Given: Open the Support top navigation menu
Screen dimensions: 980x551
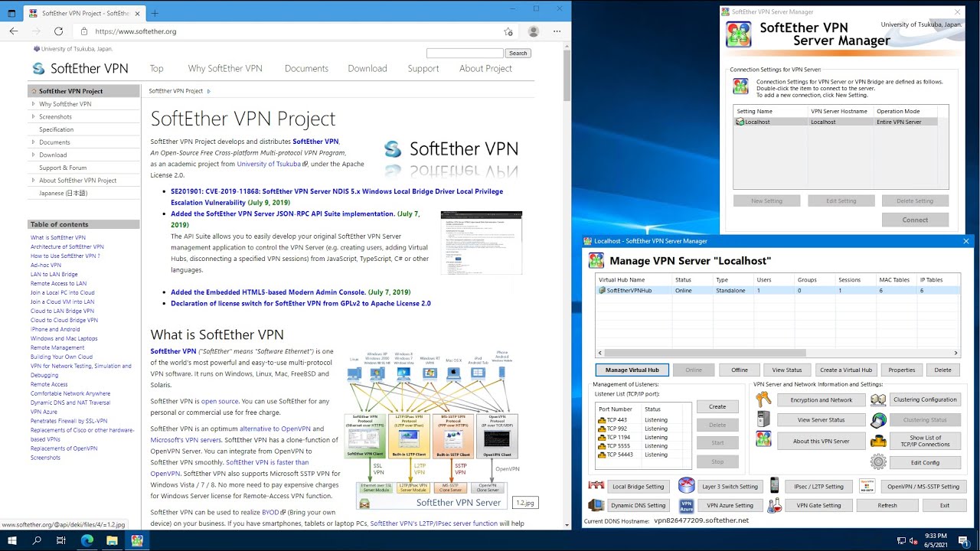Looking at the screenshot, I should click(423, 68).
